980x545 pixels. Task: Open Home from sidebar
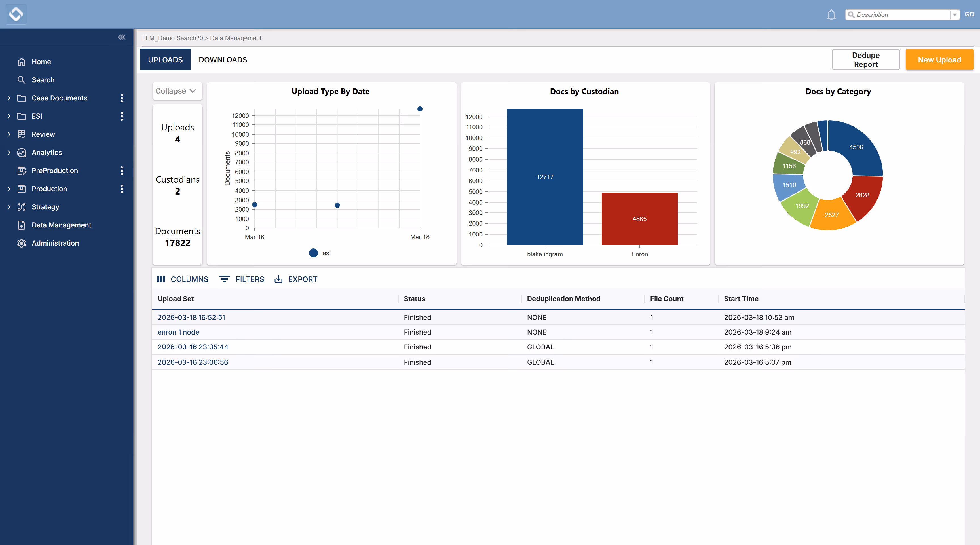(x=41, y=62)
